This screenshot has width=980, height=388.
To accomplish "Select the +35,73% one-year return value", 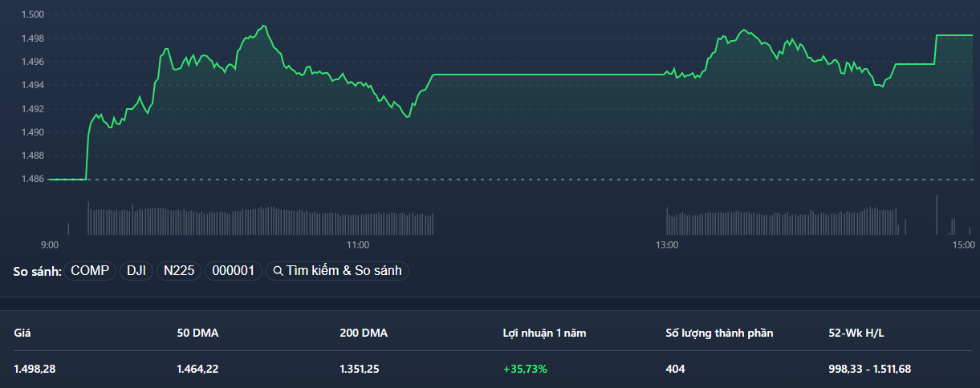I will [x=526, y=369].
